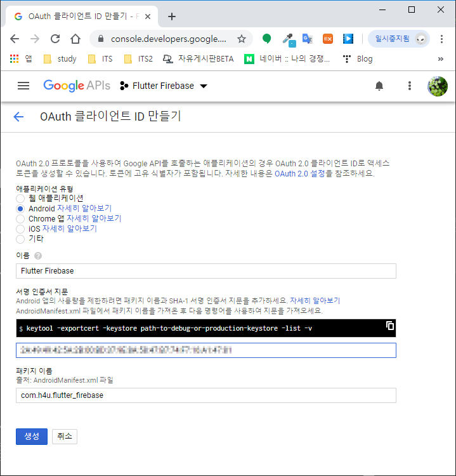Bookmark this page with the star icon
This screenshot has height=476, width=456.
tap(242, 39)
